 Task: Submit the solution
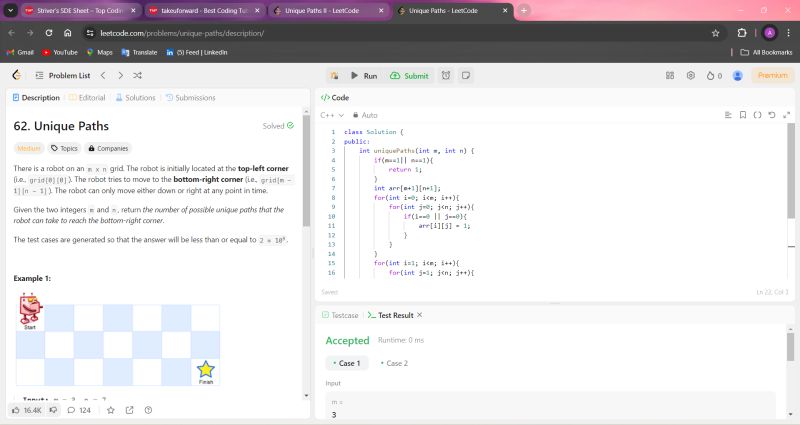pos(409,75)
